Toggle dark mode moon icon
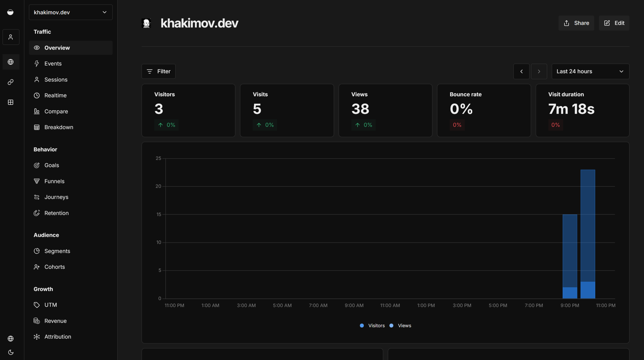This screenshot has width=644, height=360. [11, 352]
